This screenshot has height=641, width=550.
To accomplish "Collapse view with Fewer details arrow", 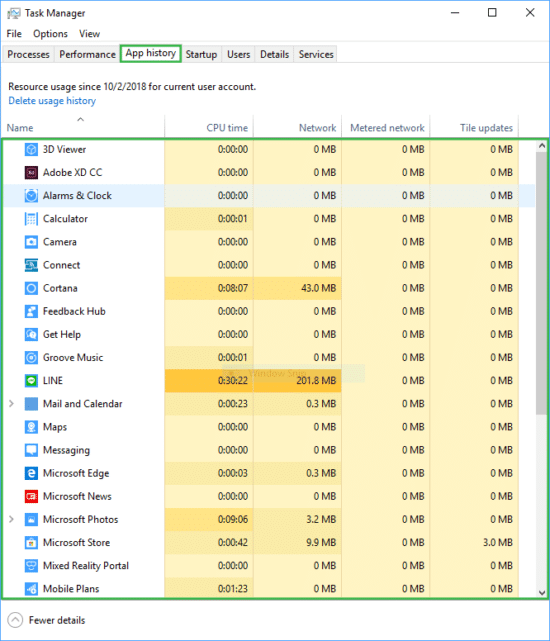I will pyautogui.click(x=15, y=620).
